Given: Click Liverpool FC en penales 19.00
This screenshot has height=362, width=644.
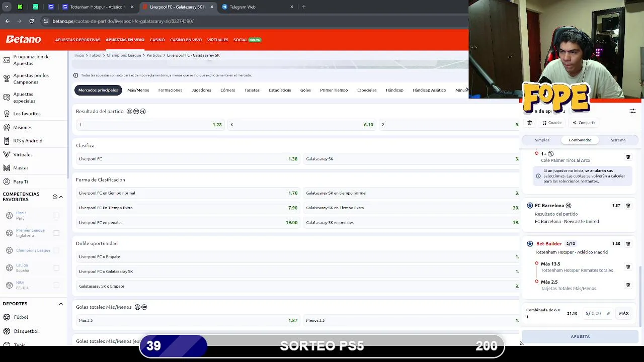Looking at the screenshot, I should point(188,222).
